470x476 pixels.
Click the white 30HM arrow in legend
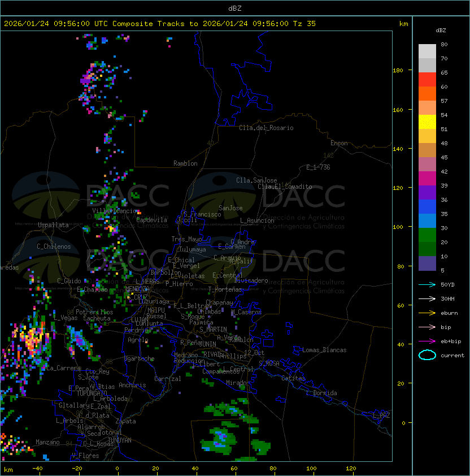427,299
